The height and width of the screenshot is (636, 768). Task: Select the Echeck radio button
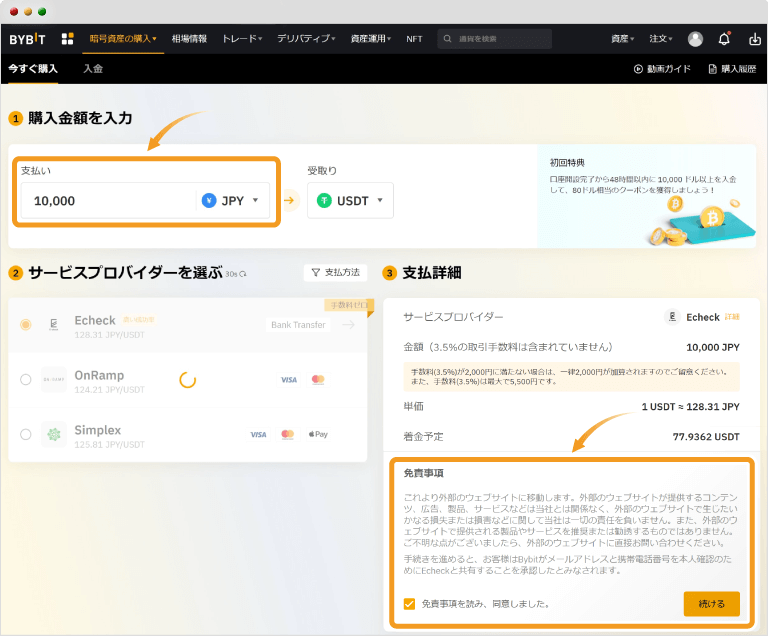[26, 324]
